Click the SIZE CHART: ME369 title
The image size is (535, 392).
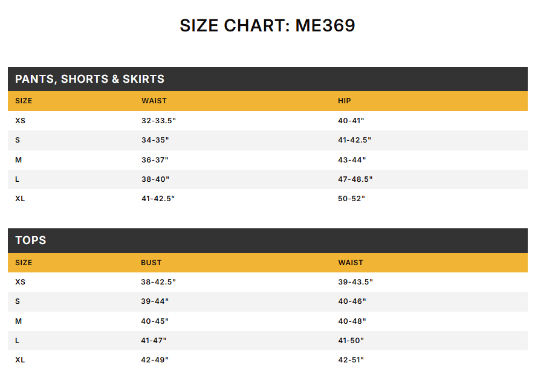267,25
